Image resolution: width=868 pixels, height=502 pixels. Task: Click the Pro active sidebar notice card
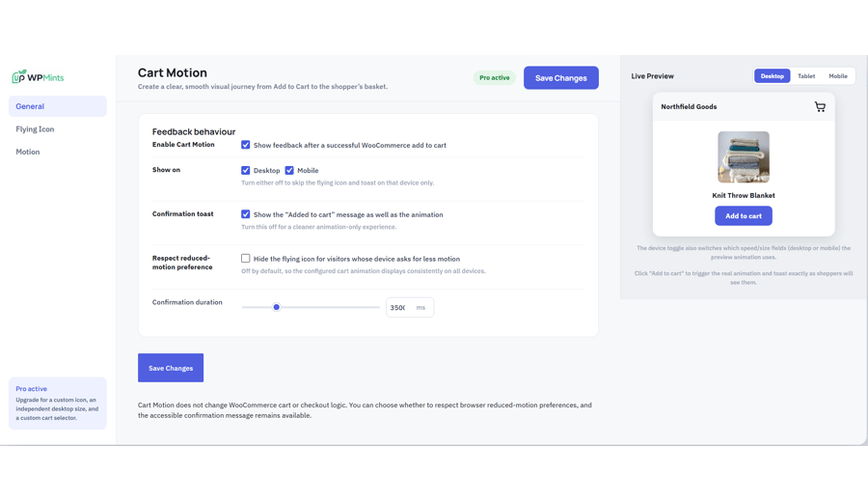[x=58, y=404]
